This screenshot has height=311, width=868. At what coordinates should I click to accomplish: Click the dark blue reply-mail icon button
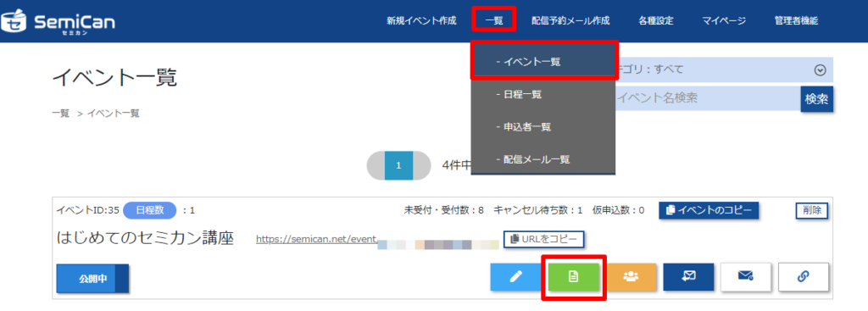(x=688, y=277)
